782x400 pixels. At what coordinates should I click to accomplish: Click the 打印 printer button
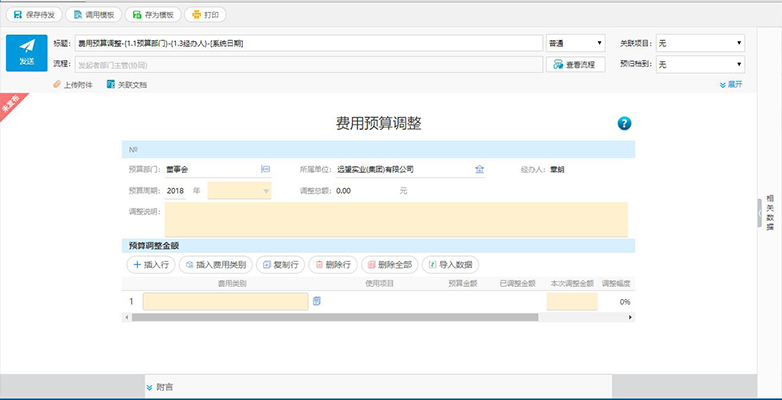[x=205, y=15]
